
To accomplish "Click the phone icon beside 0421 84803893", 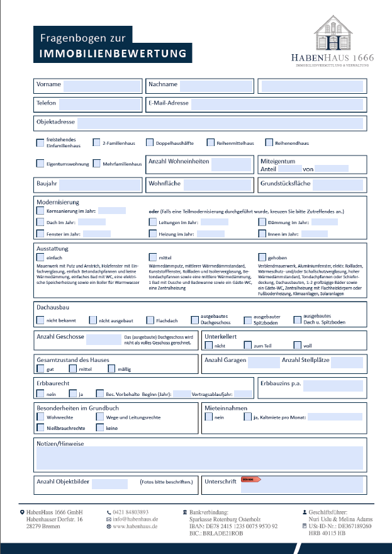I will click(109, 512).
